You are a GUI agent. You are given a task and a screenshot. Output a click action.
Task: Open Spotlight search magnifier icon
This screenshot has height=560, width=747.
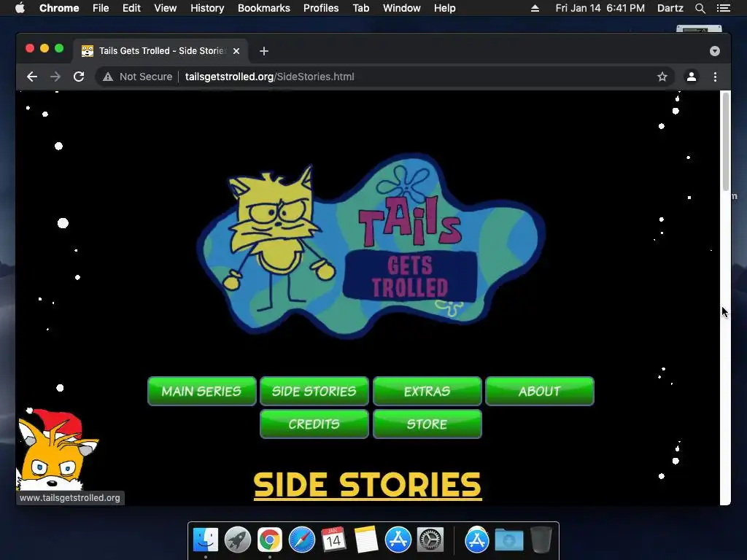(700, 8)
